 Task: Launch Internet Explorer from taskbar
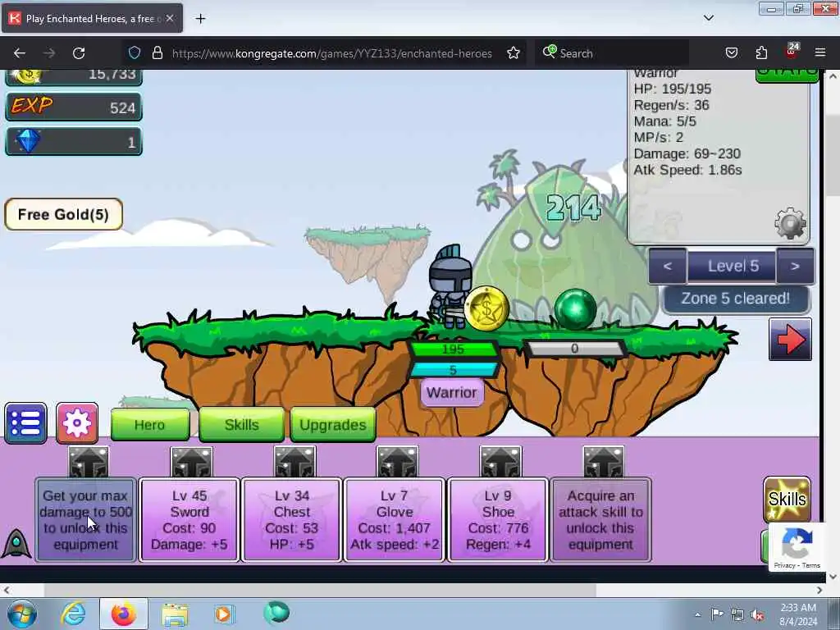tap(72, 614)
